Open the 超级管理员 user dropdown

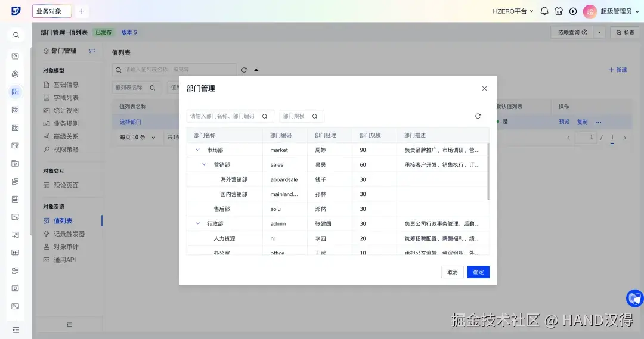click(x=620, y=11)
